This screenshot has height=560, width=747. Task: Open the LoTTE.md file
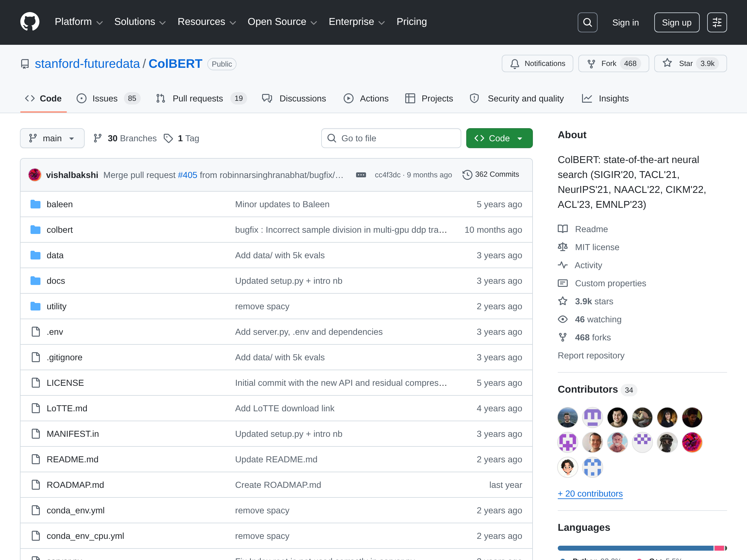click(67, 408)
